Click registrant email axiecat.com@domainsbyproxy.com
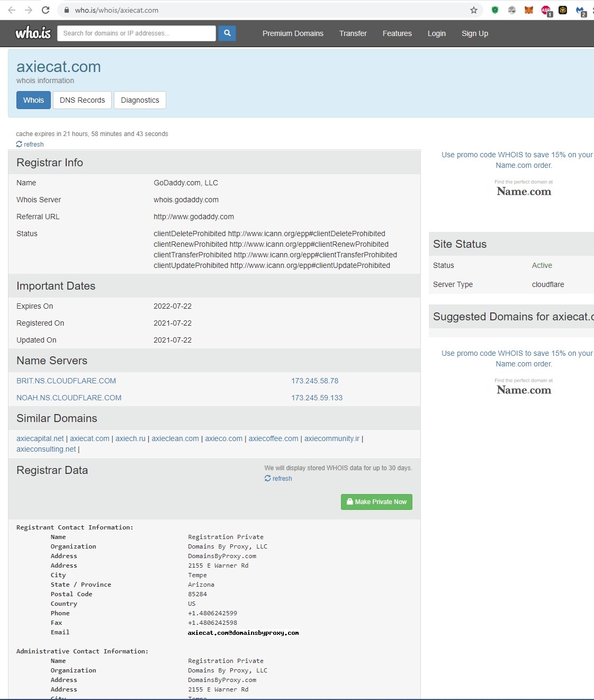594x700 pixels. 244,633
